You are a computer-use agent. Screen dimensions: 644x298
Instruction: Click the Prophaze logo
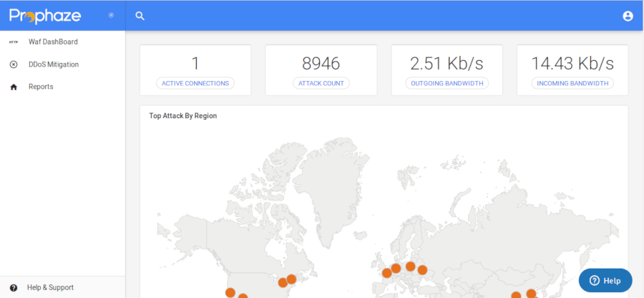click(45, 15)
